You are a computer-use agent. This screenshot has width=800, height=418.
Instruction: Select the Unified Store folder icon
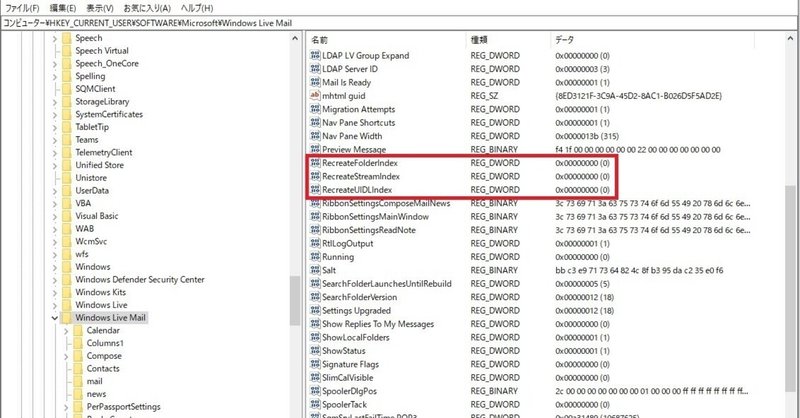tap(66, 165)
